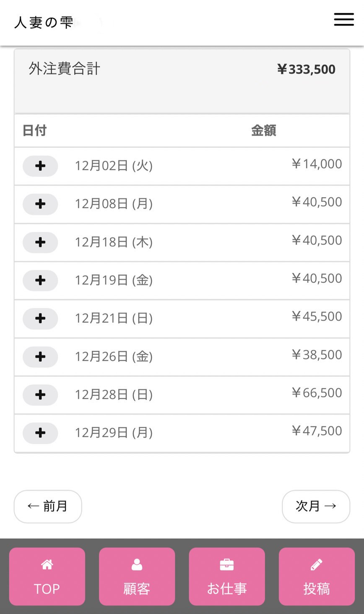Viewport: 364px width, 614px height.
Task: Tap the pencil icon for 投稿
Action: (317, 565)
